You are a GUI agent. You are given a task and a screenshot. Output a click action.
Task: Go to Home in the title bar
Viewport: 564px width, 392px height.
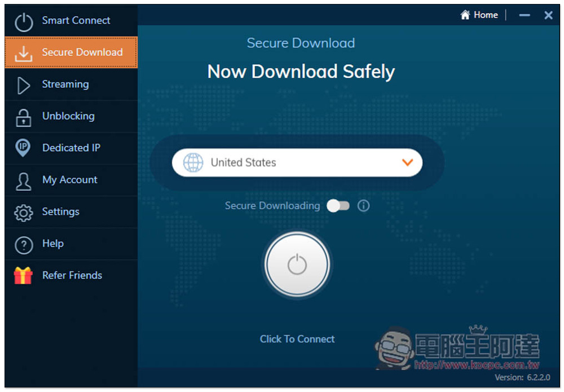pyautogui.click(x=479, y=15)
